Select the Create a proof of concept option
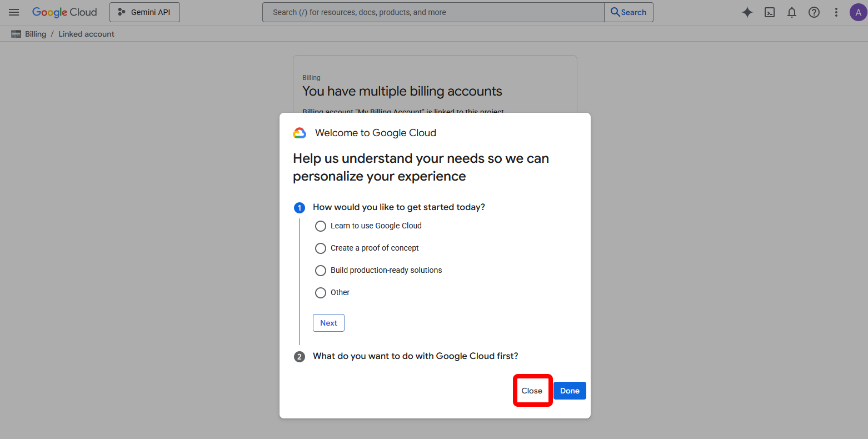This screenshot has height=439, width=868. tap(321, 248)
